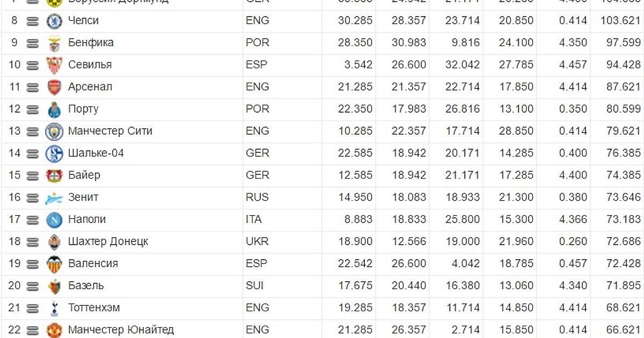Click the Tottenham club crest icon

(54, 308)
